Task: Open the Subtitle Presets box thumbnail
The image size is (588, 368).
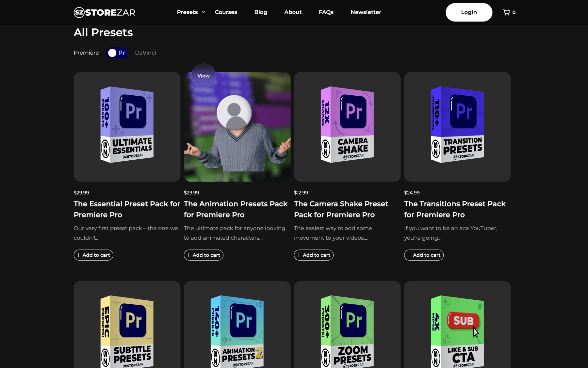Action: [127, 325]
